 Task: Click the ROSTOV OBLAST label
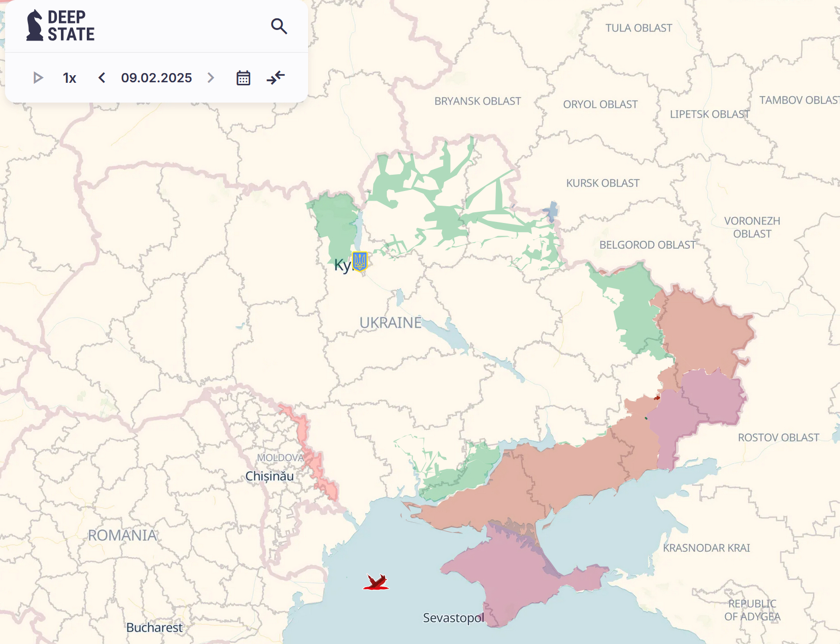(x=779, y=437)
